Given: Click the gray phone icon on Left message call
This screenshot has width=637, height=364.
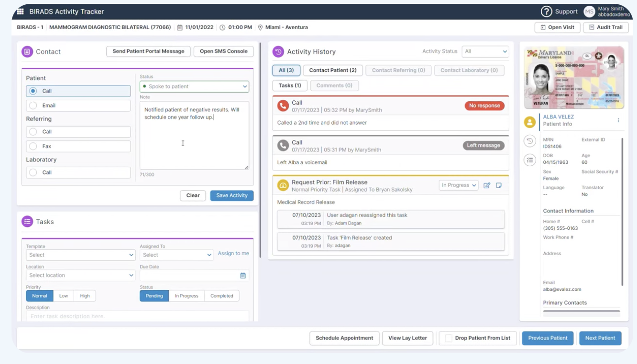Looking at the screenshot, I should (283, 146).
